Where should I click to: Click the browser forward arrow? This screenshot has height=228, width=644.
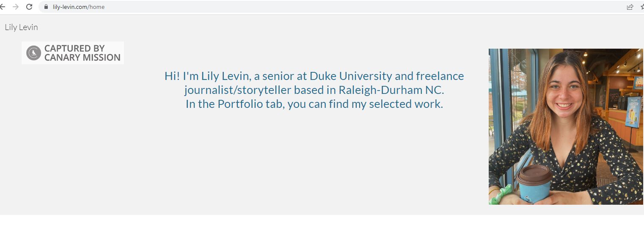(16, 7)
